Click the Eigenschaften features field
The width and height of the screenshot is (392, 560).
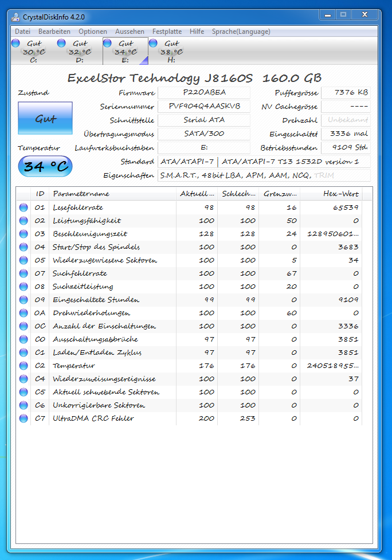pyautogui.click(x=264, y=175)
